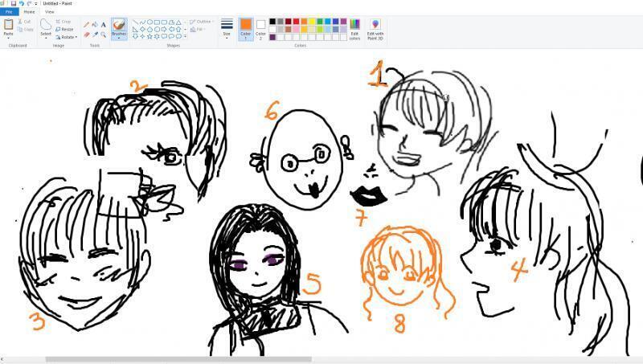
Task: Open the File menu
Action: click(x=9, y=12)
